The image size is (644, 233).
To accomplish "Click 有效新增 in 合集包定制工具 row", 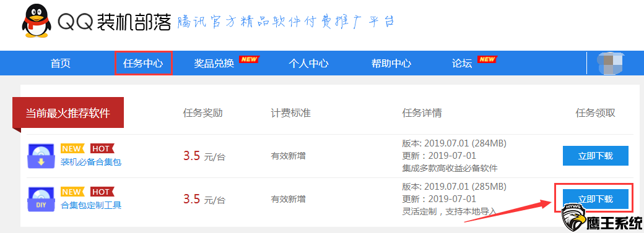I will point(288,200).
